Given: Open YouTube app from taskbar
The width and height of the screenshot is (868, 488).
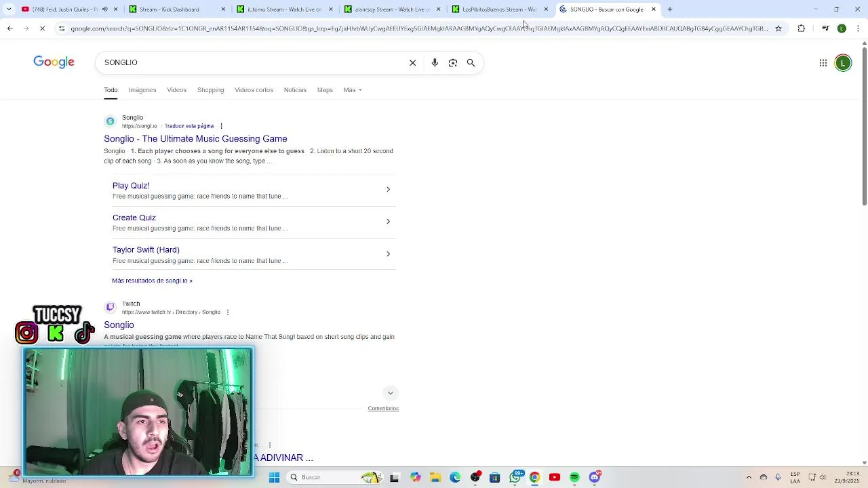Looking at the screenshot, I should click(555, 478).
